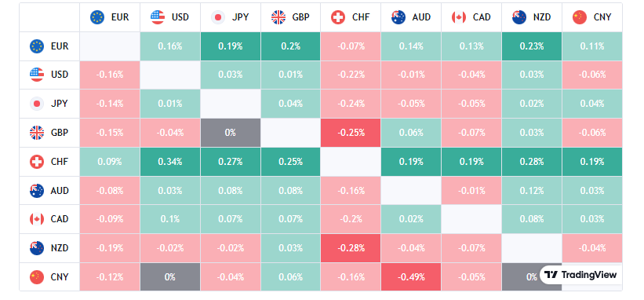This screenshot has height=300, width=644.
Task: Select the EUR/NZD cell showing 0.23%
Action: click(x=532, y=46)
